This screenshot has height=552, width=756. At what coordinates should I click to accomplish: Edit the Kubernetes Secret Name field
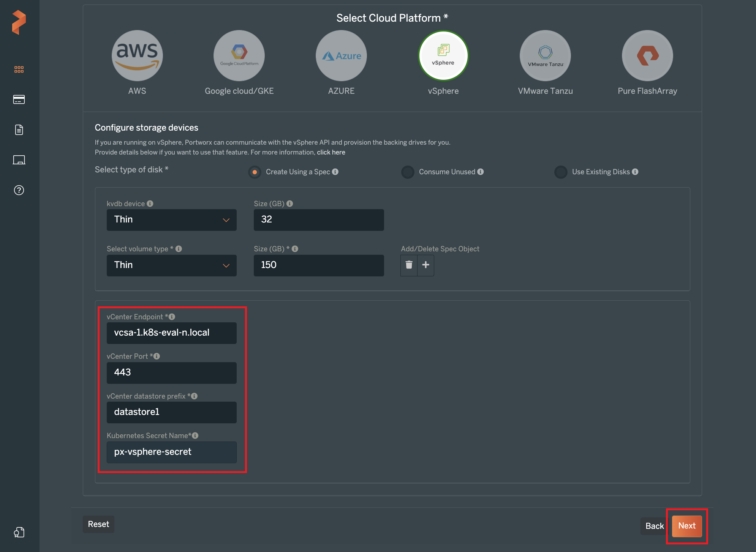click(172, 452)
